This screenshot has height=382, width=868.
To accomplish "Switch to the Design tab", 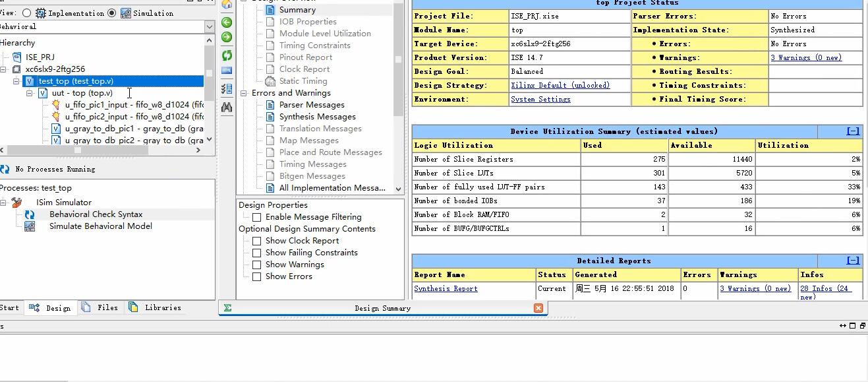I will [x=50, y=307].
